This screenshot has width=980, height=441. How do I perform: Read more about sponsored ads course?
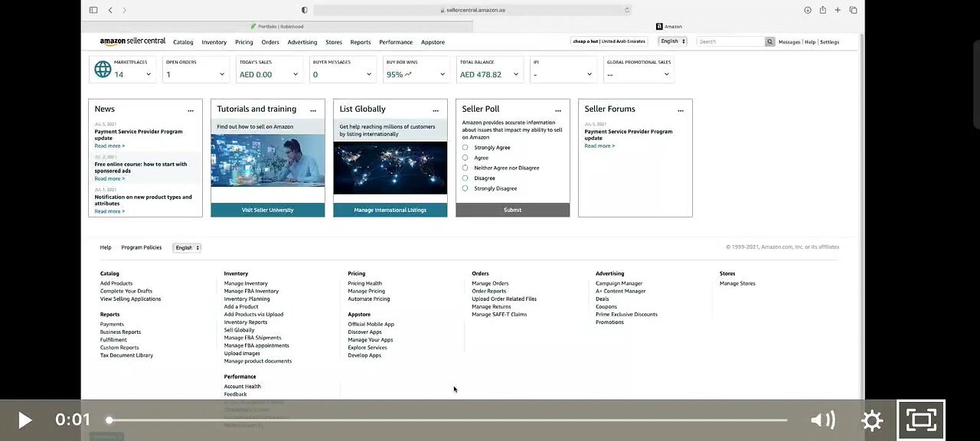pyautogui.click(x=109, y=178)
